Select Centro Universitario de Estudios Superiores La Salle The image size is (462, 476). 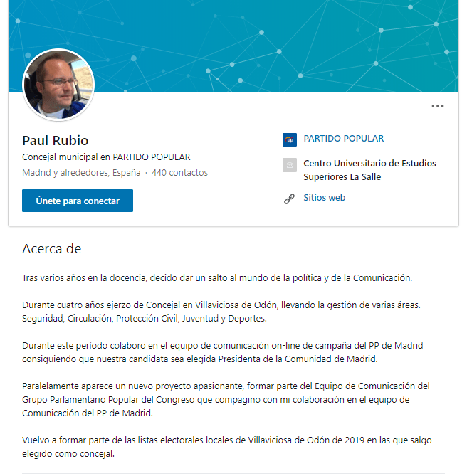tap(369, 170)
